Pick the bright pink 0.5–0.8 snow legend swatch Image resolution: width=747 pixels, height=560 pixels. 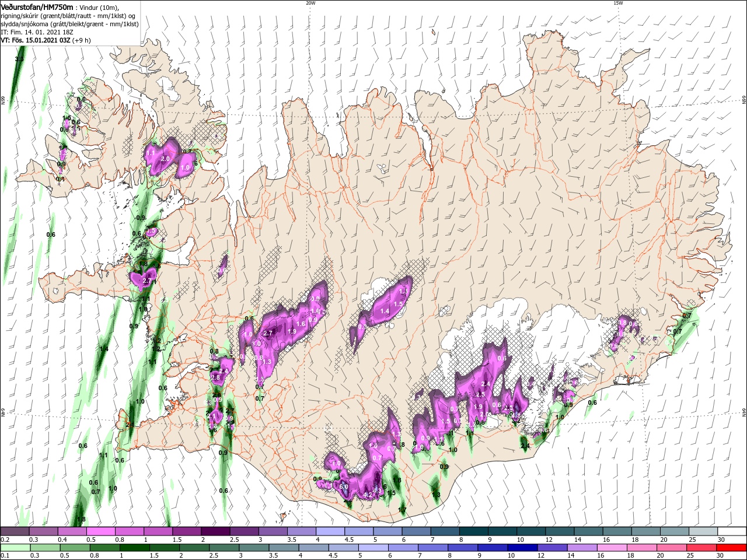pyautogui.click(x=100, y=531)
